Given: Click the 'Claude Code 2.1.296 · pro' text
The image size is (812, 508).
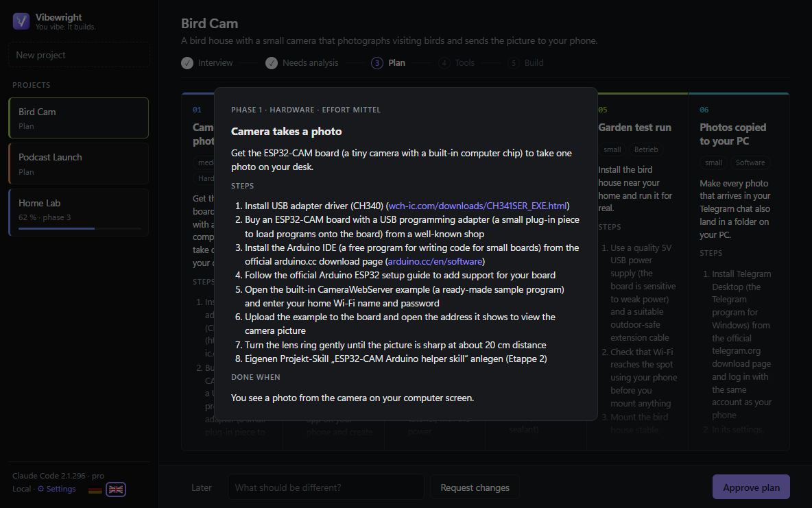Looking at the screenshot, I should (x=58, y=475).
